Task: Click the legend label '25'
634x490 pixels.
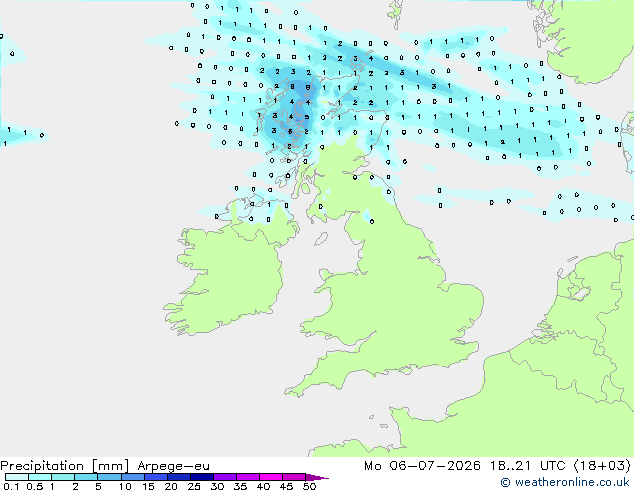Action: 194,486
